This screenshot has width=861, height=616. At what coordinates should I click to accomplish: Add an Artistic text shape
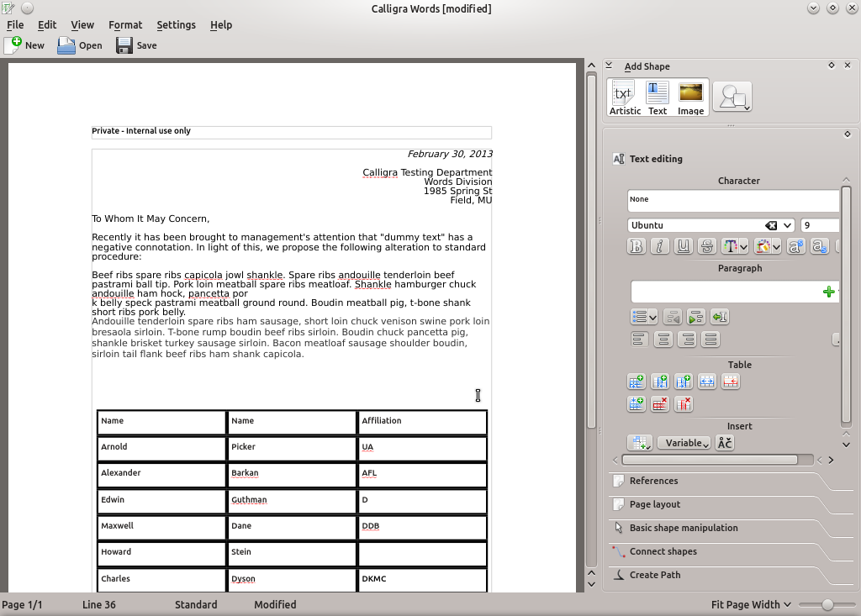pyautogui.click(x=624, y=97)
